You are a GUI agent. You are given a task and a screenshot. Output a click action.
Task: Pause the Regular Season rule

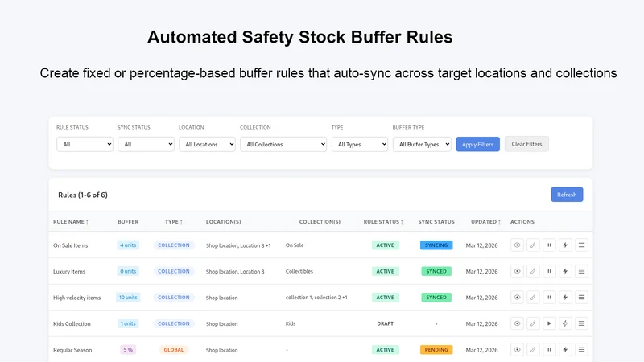click(549, 350)
